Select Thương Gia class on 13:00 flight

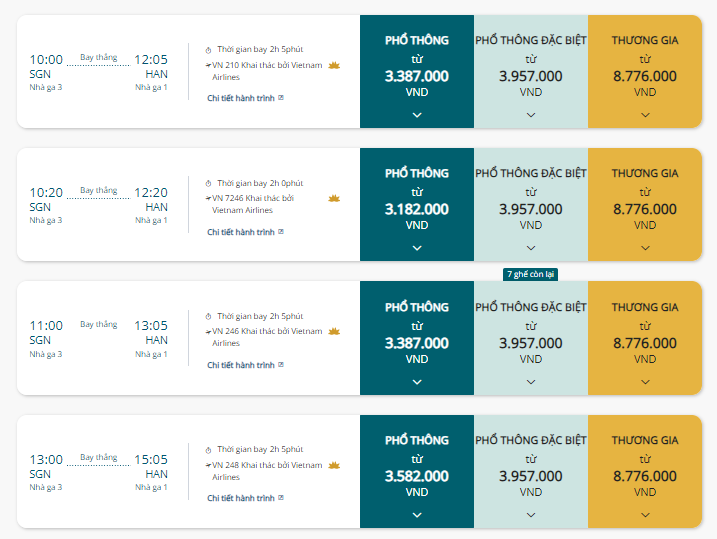tap(645, 472)
